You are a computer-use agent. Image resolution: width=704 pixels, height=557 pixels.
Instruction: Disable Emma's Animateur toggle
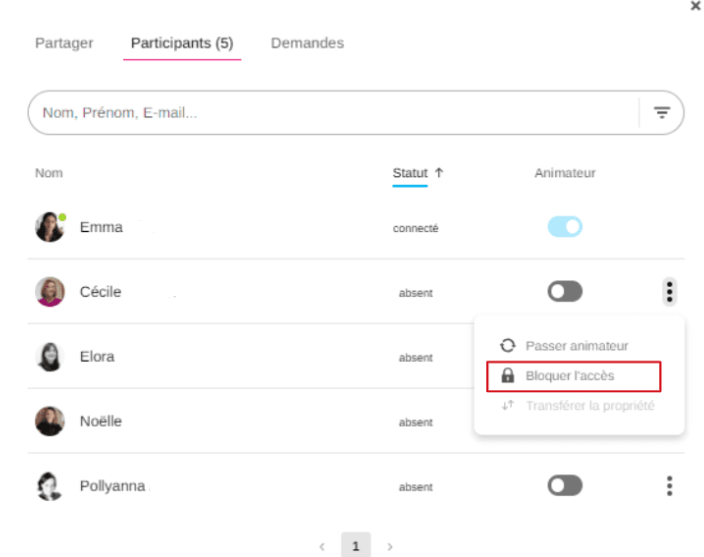[565, 227]
